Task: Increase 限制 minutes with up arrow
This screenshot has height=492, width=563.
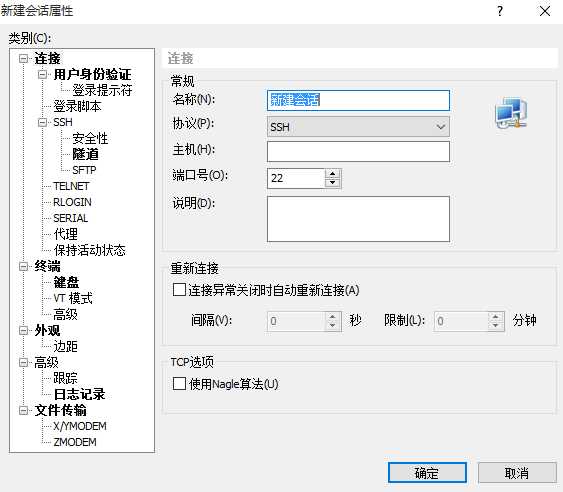Action: (x=495, y=316)
